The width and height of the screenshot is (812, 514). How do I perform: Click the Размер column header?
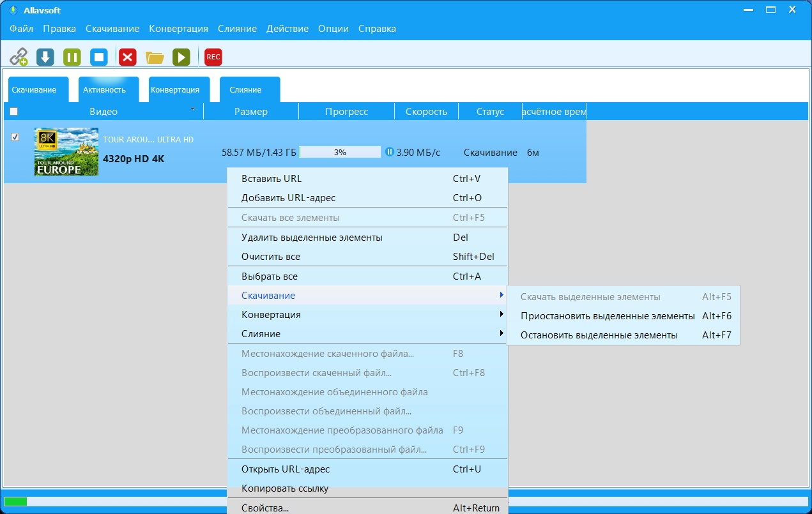[251, 111]
